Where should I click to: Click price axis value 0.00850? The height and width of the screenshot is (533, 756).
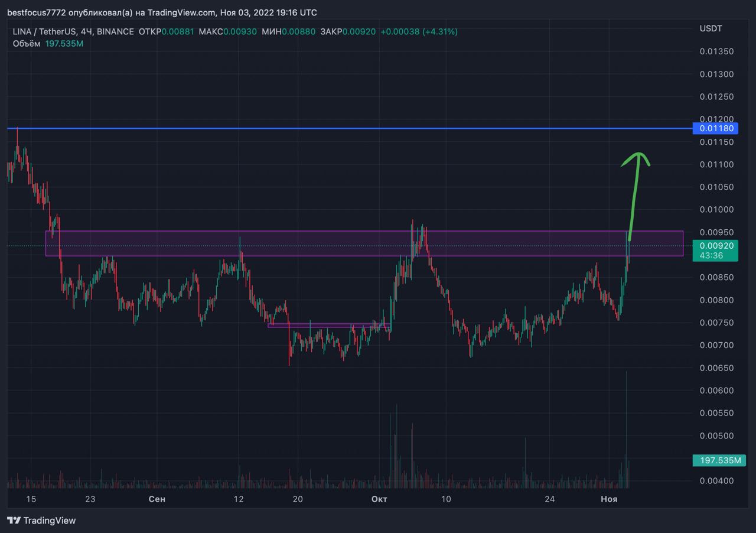(x=716, y=277)
